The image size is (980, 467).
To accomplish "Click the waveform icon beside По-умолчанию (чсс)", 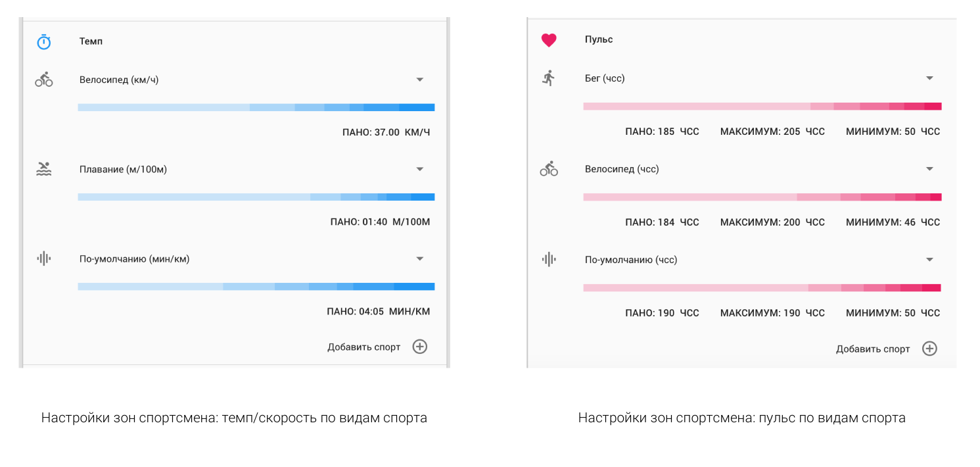I will tap(549, 259).
